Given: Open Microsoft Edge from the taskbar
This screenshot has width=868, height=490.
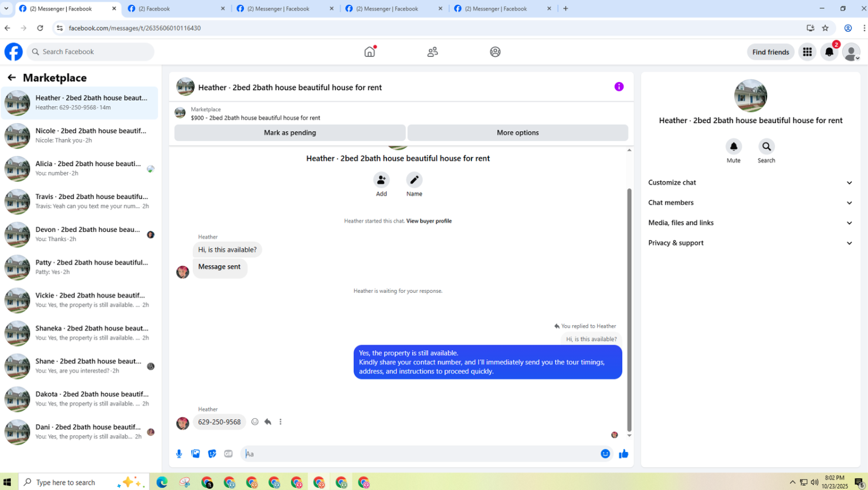Looking at the screenshot, I should (x=162, y=482).
